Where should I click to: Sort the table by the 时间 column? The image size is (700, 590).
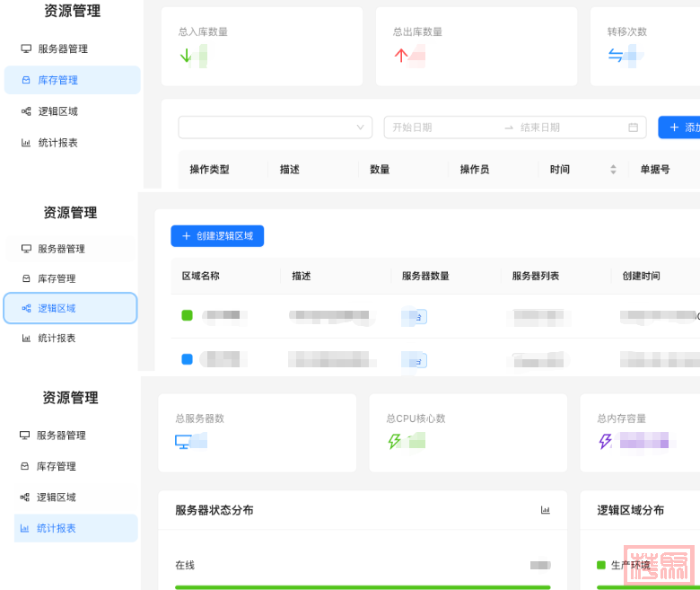613,169
